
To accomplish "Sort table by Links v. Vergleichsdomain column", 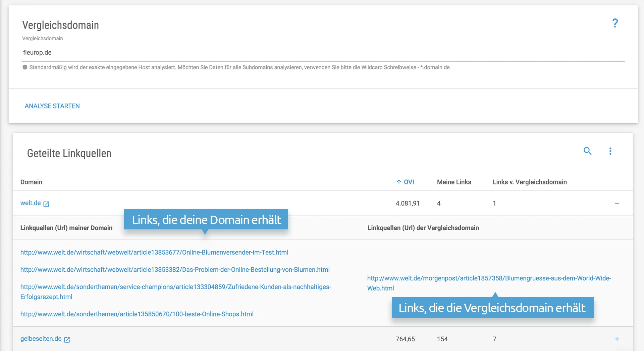I will [529, 182].
